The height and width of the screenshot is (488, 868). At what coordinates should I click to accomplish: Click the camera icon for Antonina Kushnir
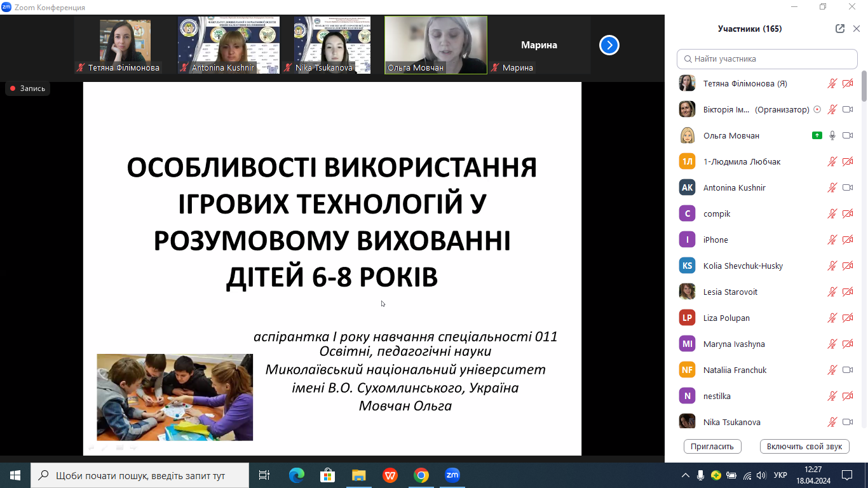(x=847, y=187)
